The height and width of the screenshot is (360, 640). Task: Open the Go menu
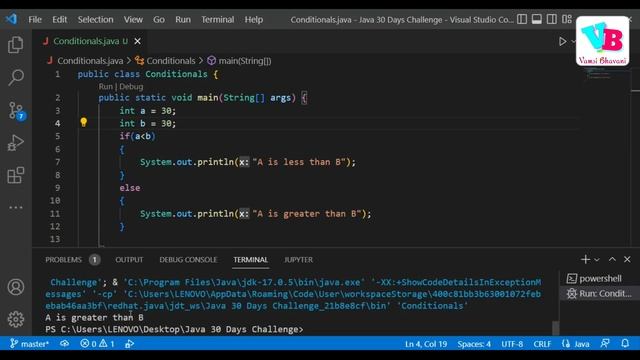159,19
